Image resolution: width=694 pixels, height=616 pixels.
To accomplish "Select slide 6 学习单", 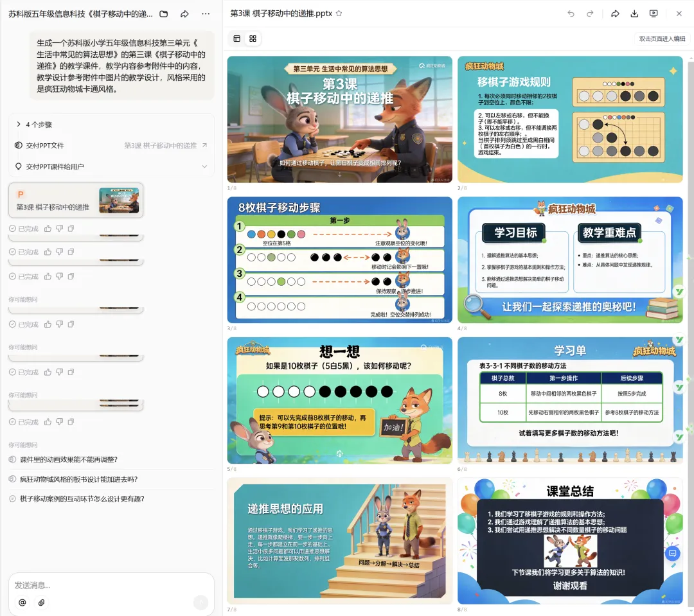I will (570, 400).
